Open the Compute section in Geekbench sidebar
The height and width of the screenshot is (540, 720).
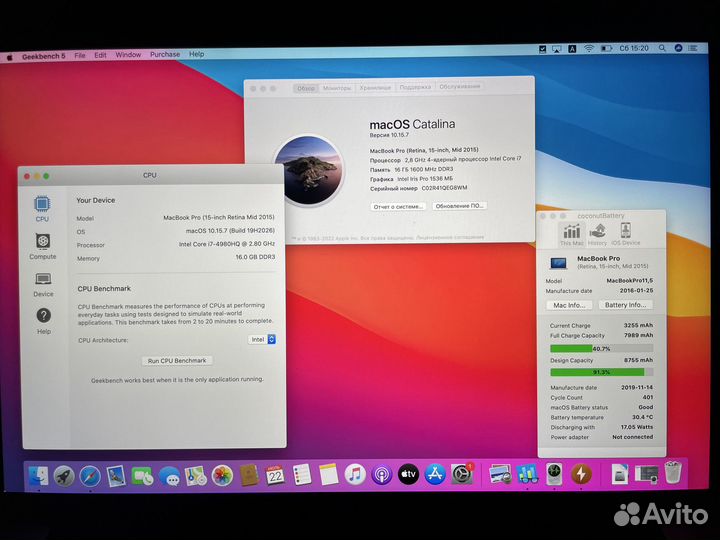tap(43, 246)
